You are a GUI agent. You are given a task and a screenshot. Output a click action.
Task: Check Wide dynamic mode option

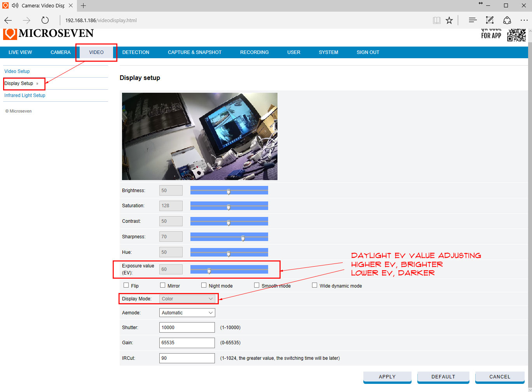[314, 285]
